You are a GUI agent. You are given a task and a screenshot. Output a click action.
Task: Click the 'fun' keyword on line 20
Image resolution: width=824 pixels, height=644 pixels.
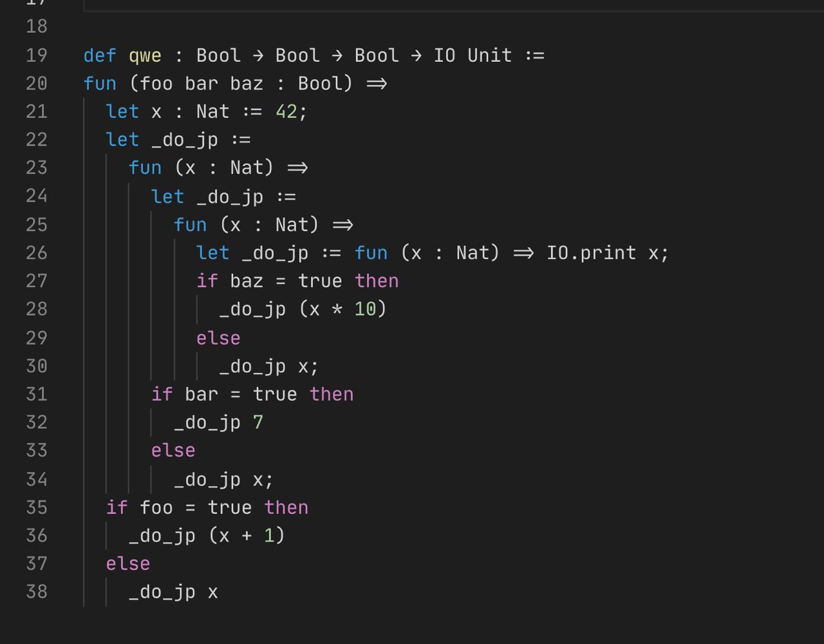coord(100,84)
